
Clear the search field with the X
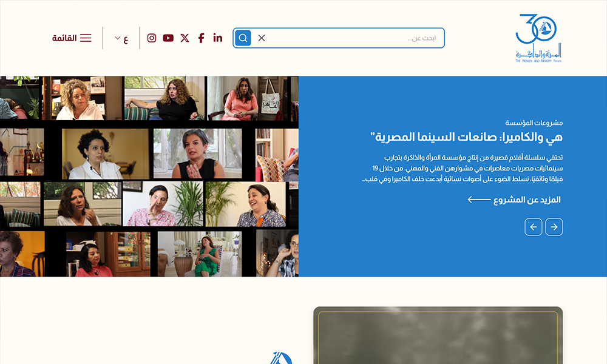coord(262,38)
